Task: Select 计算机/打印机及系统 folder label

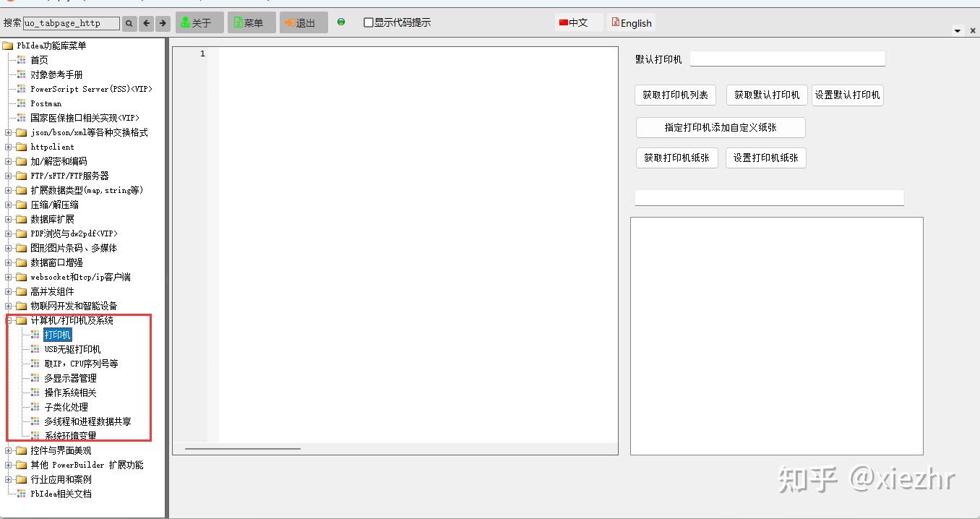Action: 72,320
